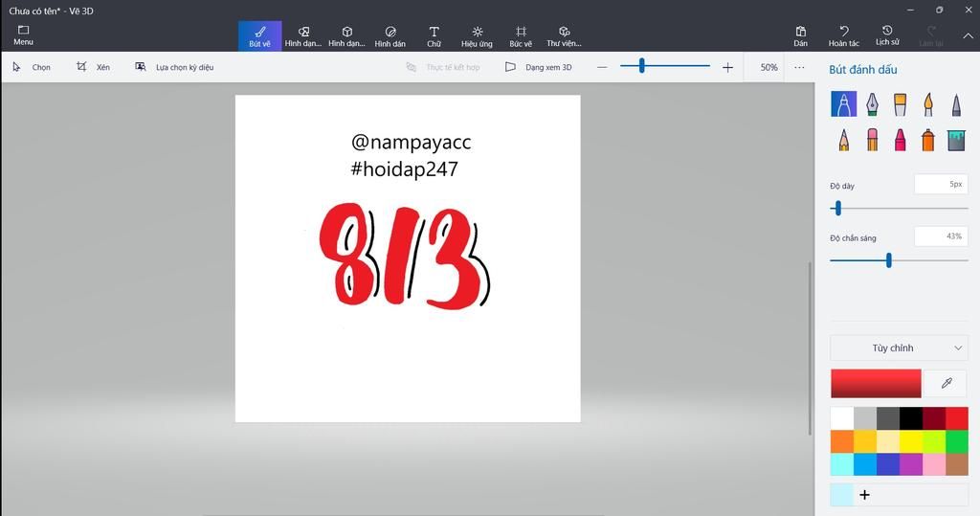Open the Bức vẽ canvas tab
The height and width of the screenshot is (516, 980).
(x=521, y=36)
